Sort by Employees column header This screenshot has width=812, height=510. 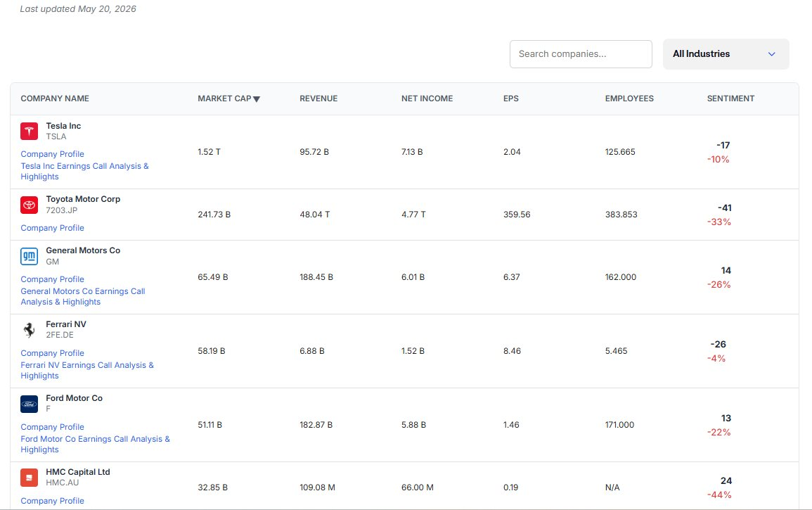point(629,98)
